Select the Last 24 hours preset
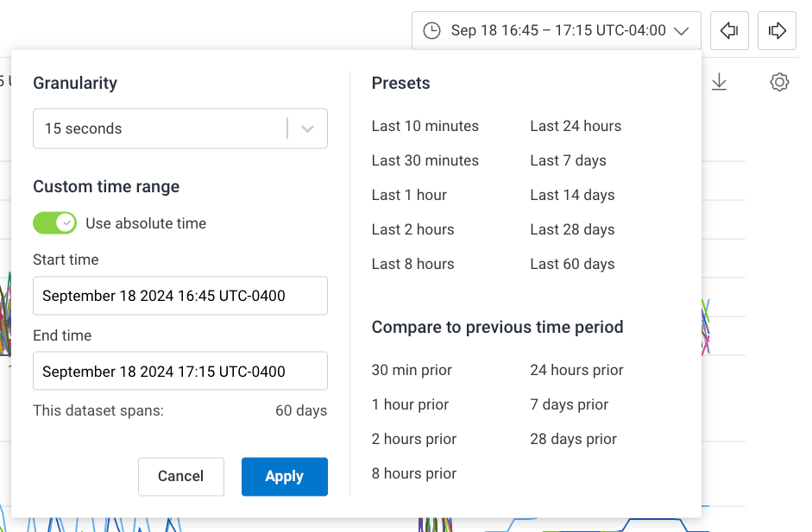This screenshot has height=532, width=812. 576,126
